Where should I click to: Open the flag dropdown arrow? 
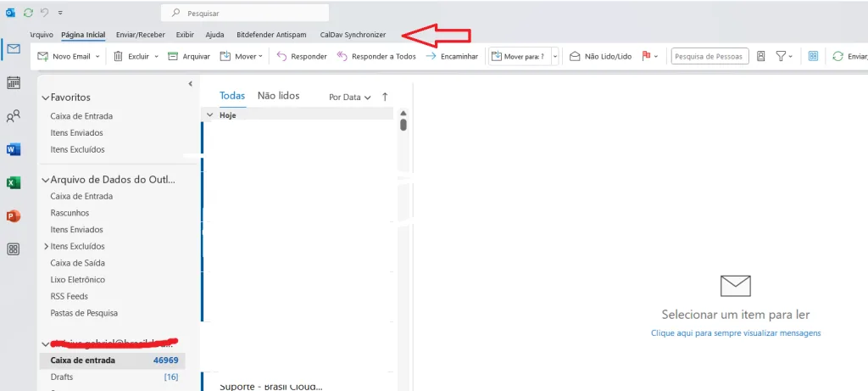point(656,57)
